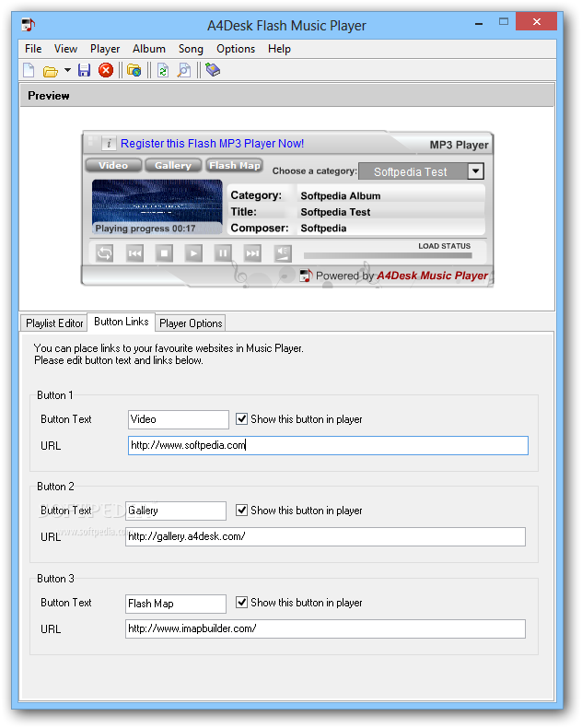Open the Album menu
This screenshot has width=582, height=728.
coord(149,49)
